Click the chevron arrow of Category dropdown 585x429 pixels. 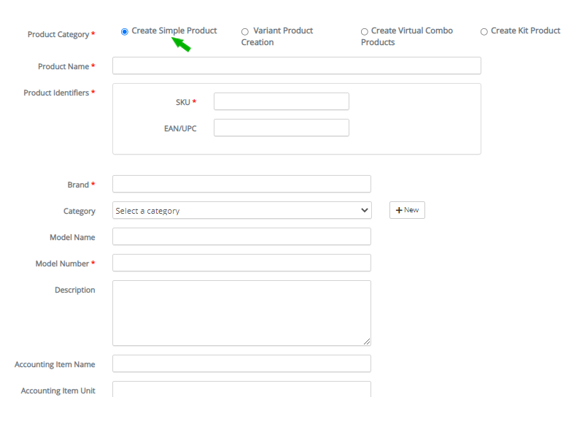click(x=365, y=210)
